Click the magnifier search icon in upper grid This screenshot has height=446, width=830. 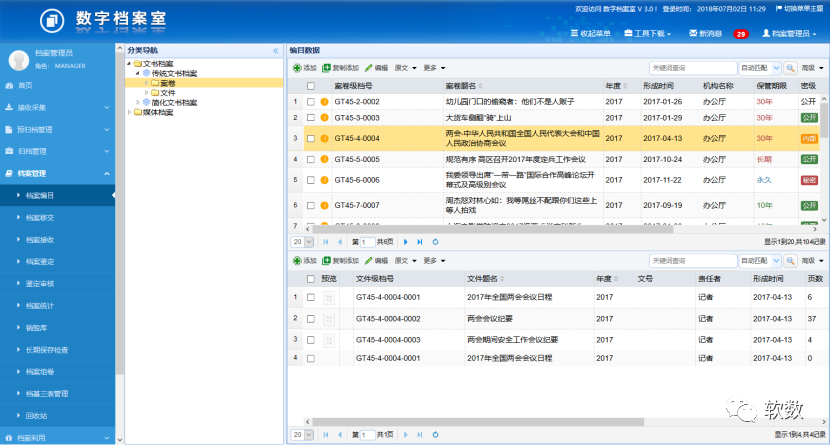click(x=791, y=68)
